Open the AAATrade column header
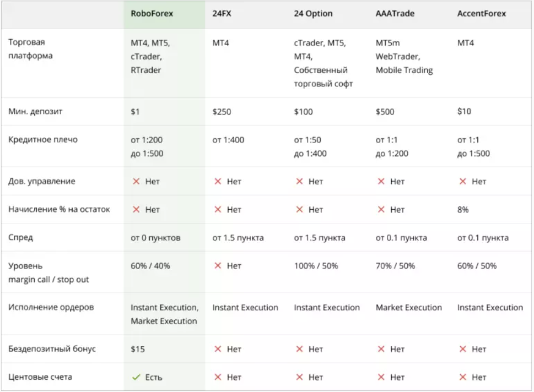The width and height of the screenshot is (534, 392). [395, 14]
